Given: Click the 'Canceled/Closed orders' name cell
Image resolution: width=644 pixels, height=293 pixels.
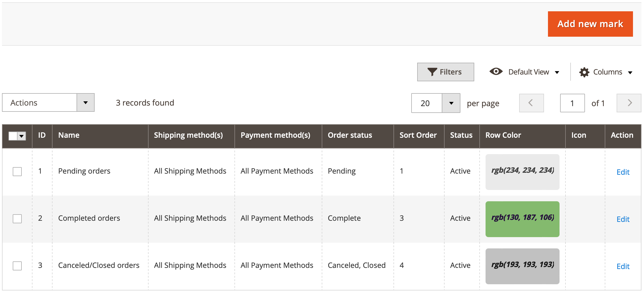Looking at the screenshot, I should click(100, 266).
